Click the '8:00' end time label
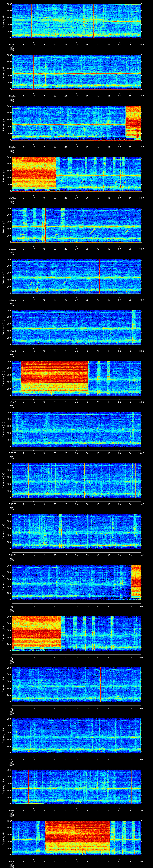The height and width of the screenshot is (868, 153). pyautogui.click(x=141, y=351)
